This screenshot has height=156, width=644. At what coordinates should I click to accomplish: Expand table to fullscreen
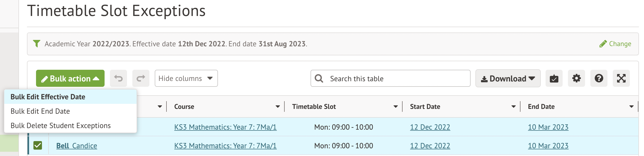pyautogui.click(x=621, y=79)
